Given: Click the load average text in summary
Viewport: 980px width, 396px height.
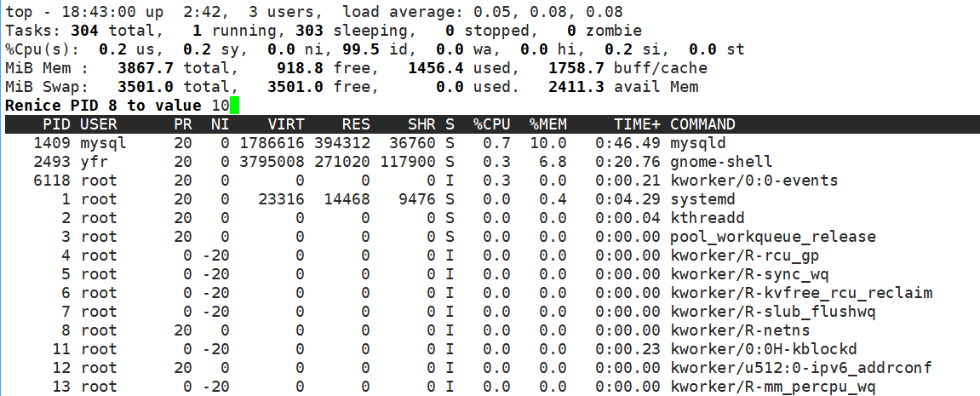Looking at the screenshot, I should click(x=483, y=12).
